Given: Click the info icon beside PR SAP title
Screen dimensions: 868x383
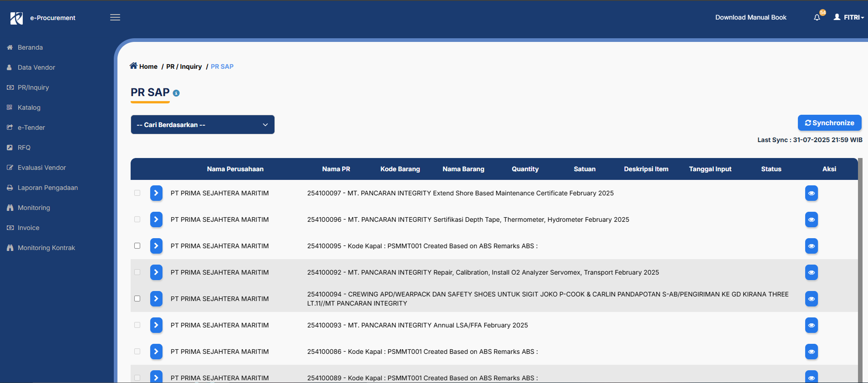Looking at the screenshot, I should (x=176, y=93).
